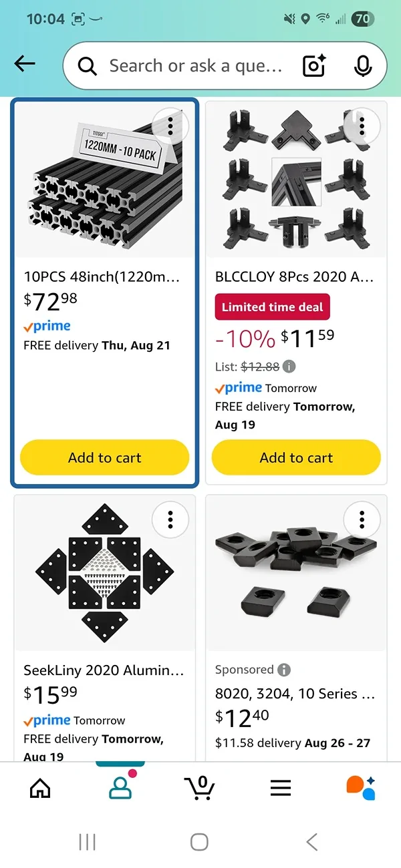Tap the back arrow icon
This screenshot has width=401, height=868.
point(25,64)
